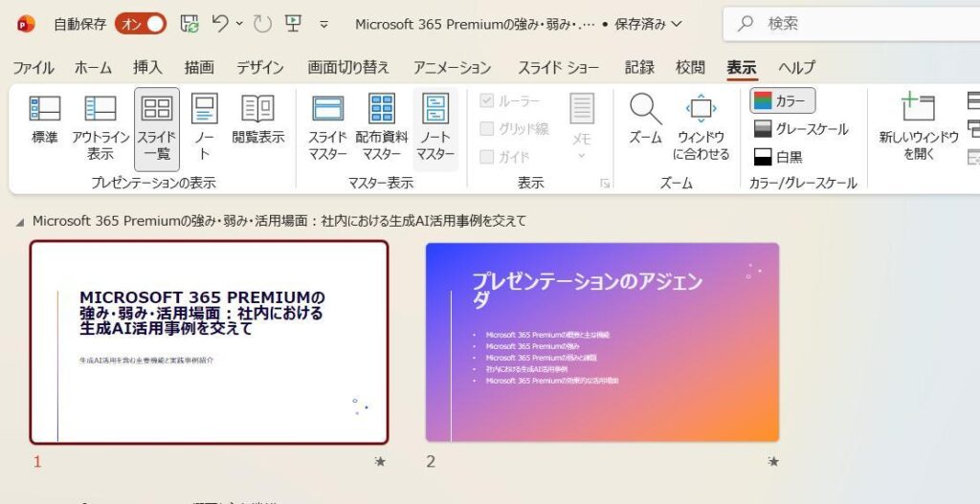
Task: Switch to 標準 normal view
Action: click(45, 119)
